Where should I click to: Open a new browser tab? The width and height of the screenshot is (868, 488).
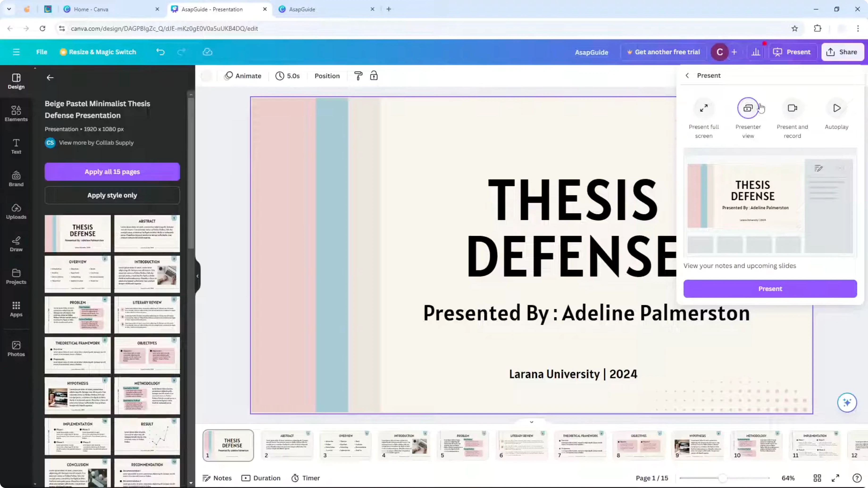(x=388, y=9)
